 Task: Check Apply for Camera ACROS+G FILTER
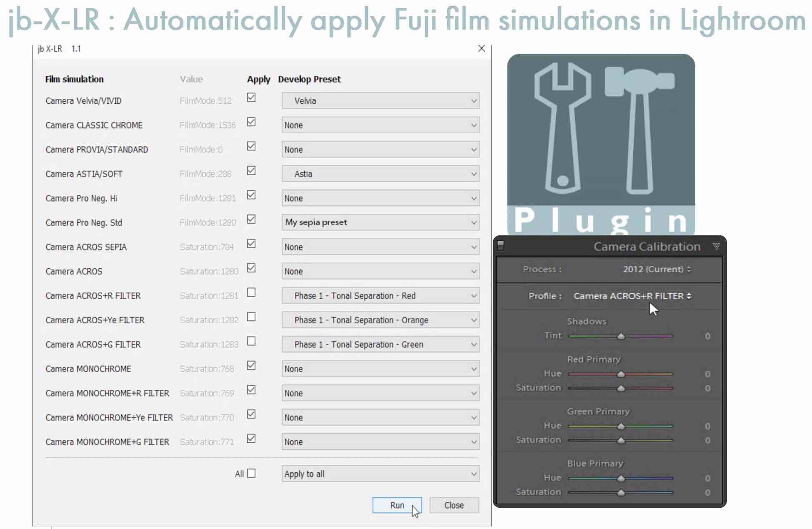click(251, 342)
